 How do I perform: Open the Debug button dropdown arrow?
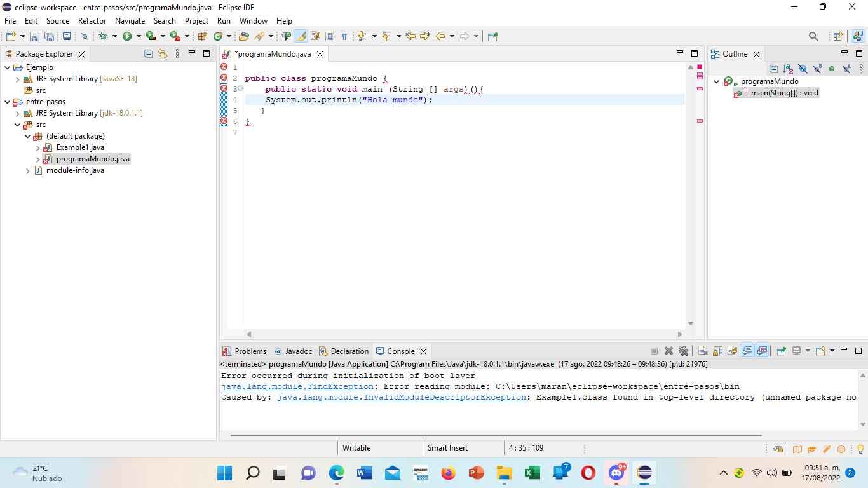[x=114, y=36]
